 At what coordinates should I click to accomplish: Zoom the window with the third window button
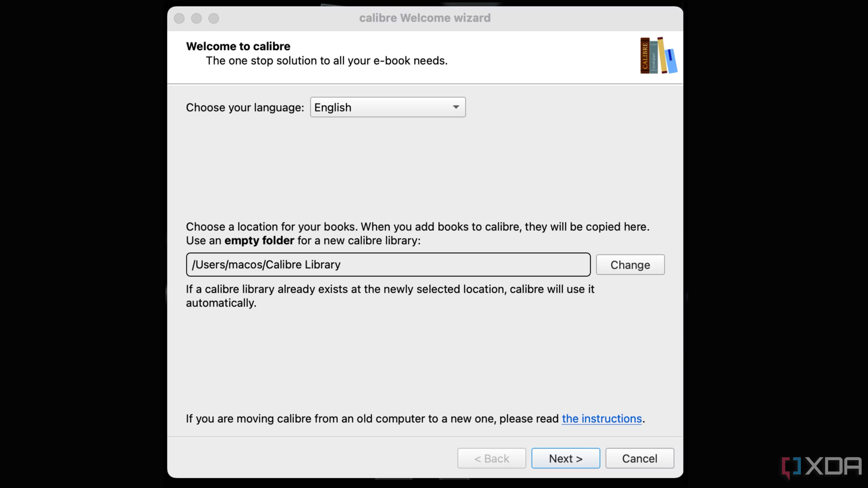click(214, 18)
